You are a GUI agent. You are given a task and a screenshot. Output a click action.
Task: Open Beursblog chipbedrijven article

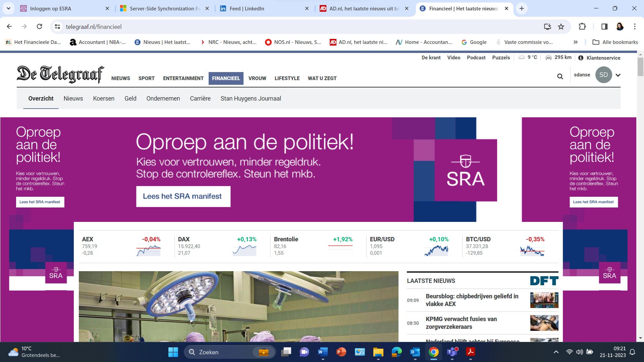[x=472, y=300]
